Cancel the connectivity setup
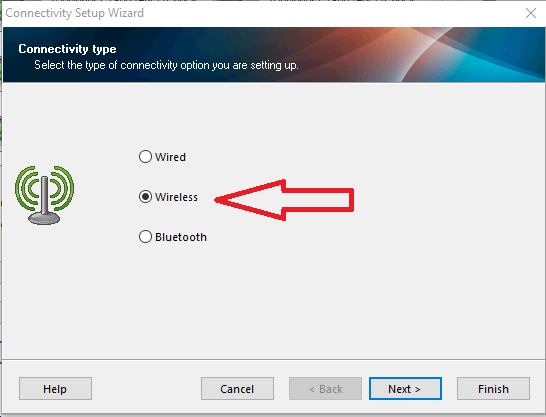This screenshot has width=546, height=417. (237, 388)
